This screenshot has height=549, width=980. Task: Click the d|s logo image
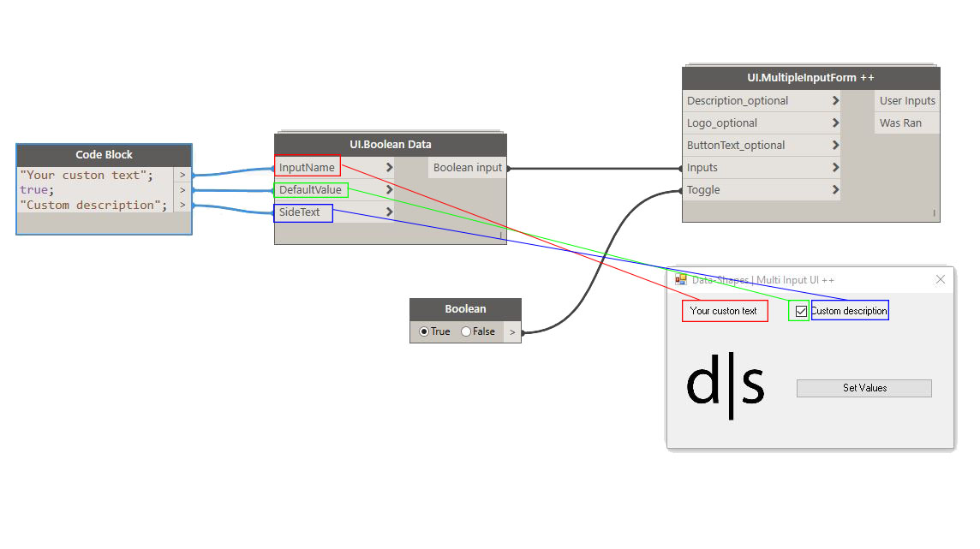tap(725, 387)
